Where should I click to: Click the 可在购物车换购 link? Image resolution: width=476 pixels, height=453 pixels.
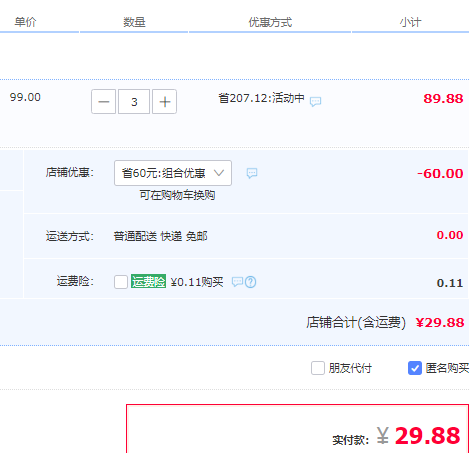[x=177, y=195]
